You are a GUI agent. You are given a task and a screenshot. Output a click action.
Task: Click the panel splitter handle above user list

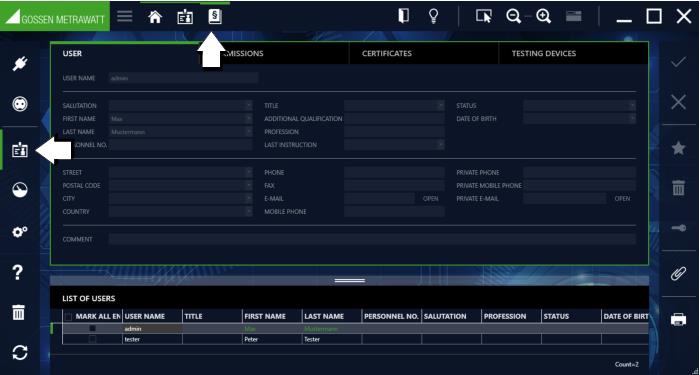(x=350, y=280)
